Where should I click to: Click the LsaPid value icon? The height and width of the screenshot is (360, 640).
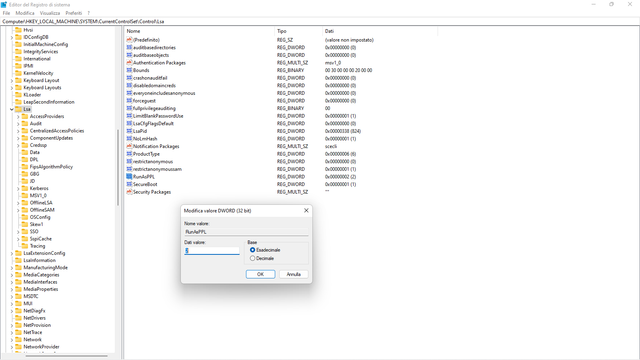pos(129,131)
